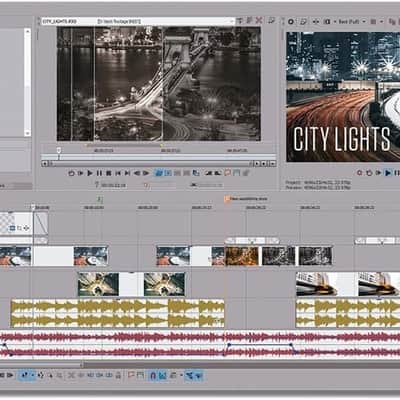Click the Trimmer timeline cursor handle
The height and width of the screenshot is (400, 400).
[59, 150]
